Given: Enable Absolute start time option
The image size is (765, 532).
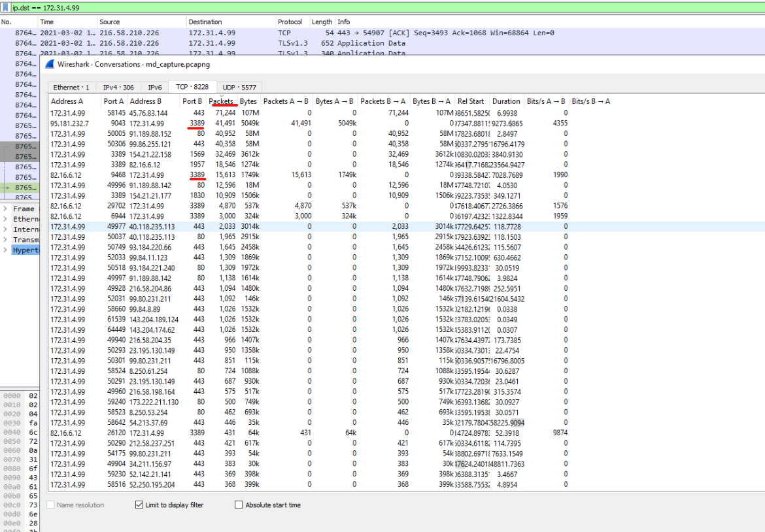Looking at the screenshot, I should pos(239,505).
